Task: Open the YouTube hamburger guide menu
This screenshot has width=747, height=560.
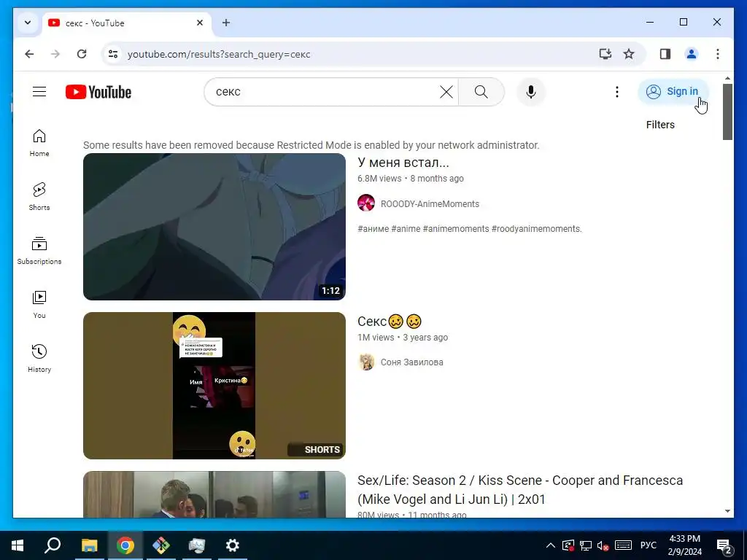Action: pos(39,91)
